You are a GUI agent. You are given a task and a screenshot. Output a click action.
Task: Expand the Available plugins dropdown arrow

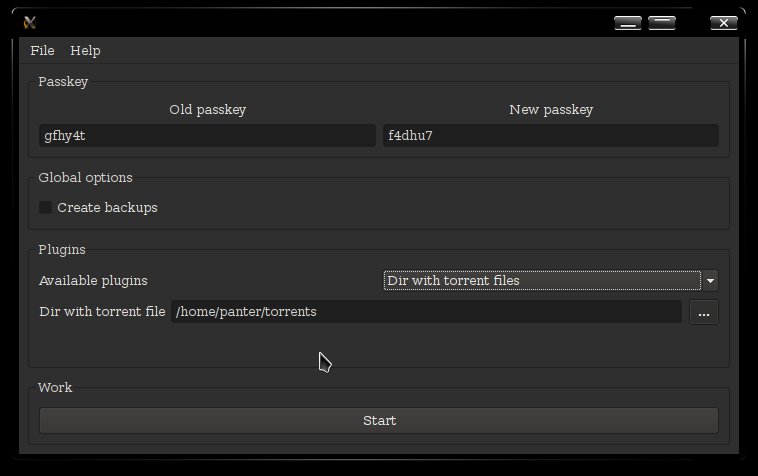[x=710, y=281]
